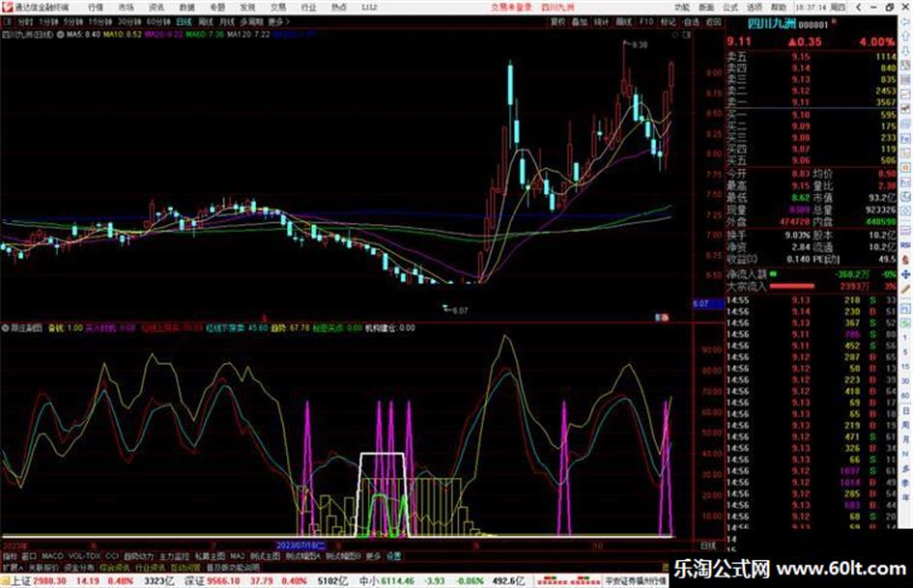
Task: Select the 周线 weekly period tab
Action: pos(206,21)
